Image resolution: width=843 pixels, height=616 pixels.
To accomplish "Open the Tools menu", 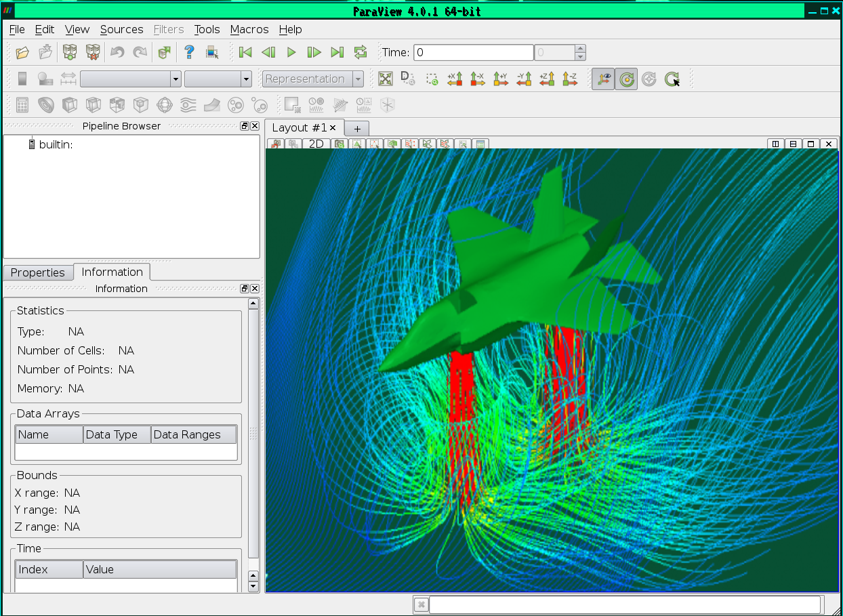I will 207,29.
